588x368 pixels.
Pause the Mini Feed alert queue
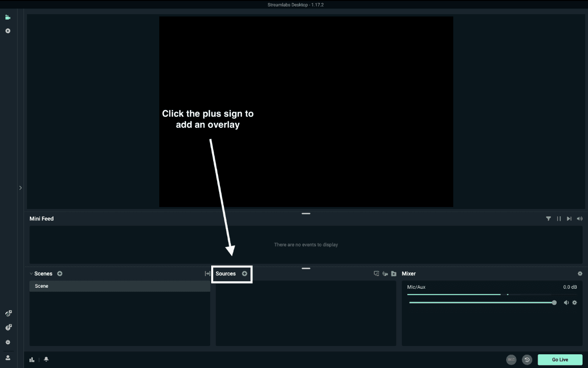pos(559,219)
